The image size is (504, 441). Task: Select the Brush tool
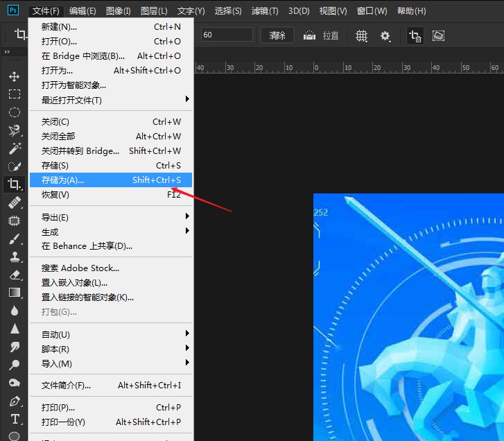pyautogui.click(x=14, y=239)
